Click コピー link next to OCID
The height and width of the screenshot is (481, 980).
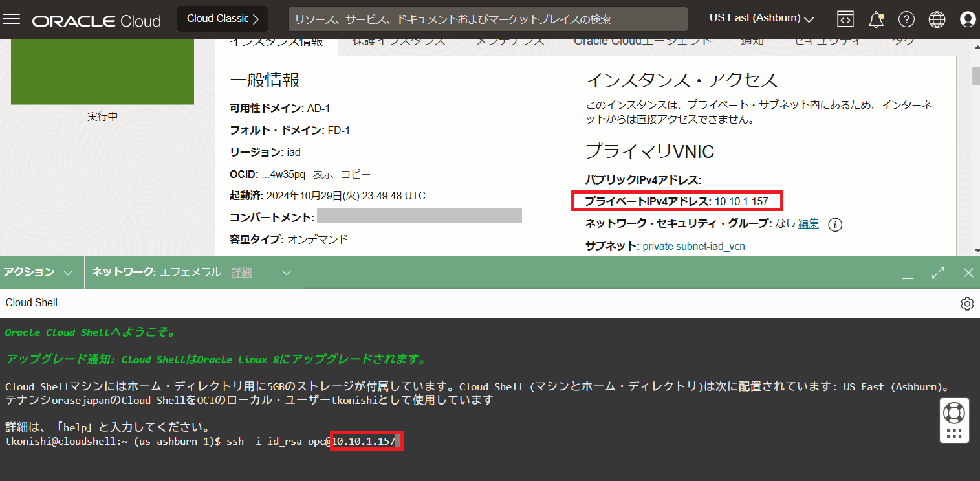coord(356,174)
